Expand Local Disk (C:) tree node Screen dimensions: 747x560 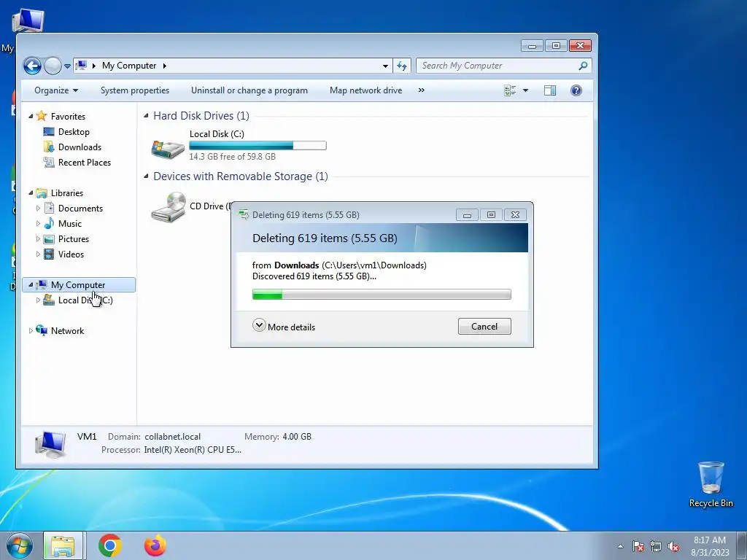pos(38,300)
